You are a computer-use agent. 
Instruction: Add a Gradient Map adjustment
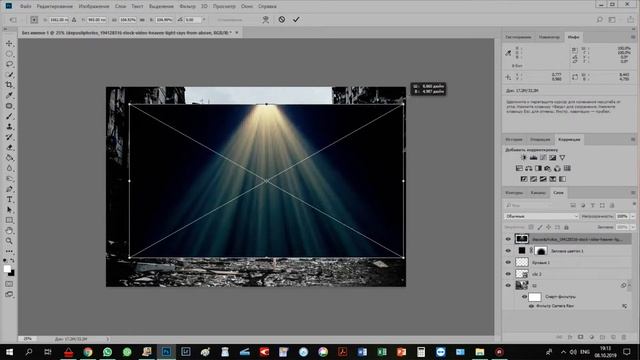[562, 179]
